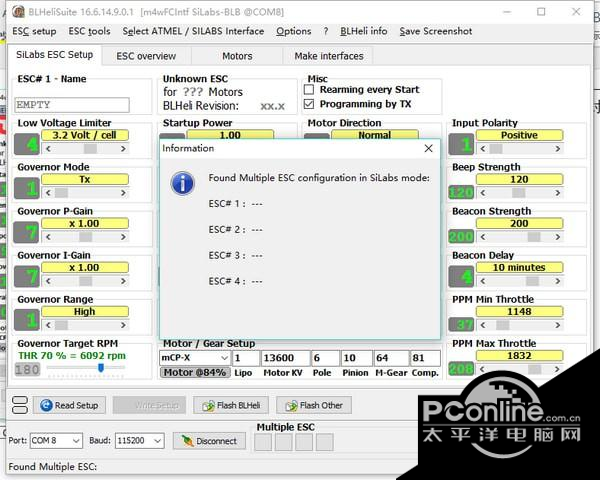Click Low Voltage Limiter scrollbar thumb
Viewport: 600px width, 480px height.
tap(91, 149)
